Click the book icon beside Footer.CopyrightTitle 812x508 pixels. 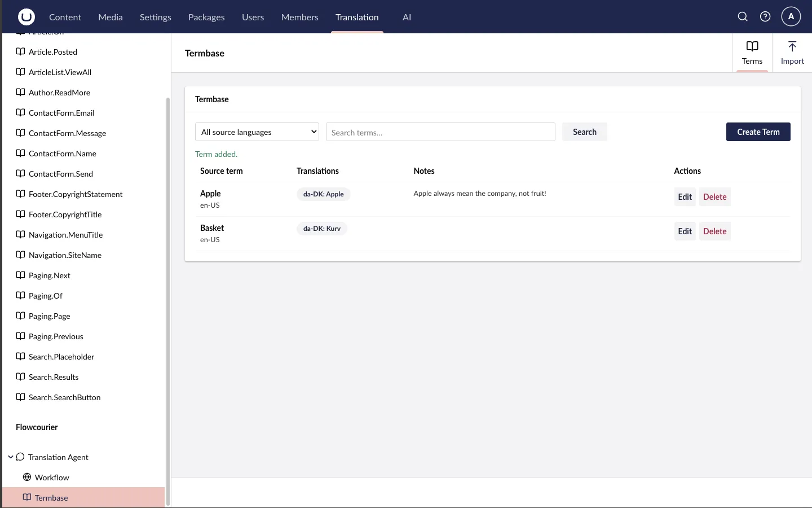tap(20, 214)
